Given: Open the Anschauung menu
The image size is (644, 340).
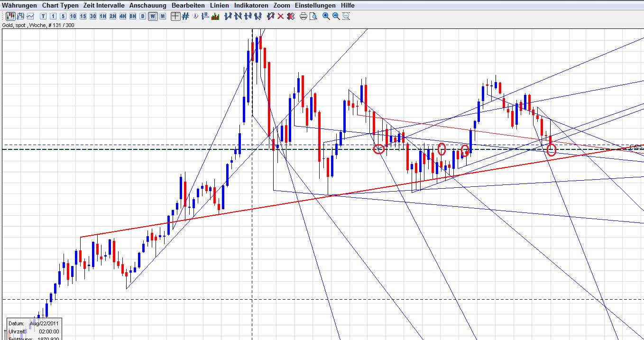Looking at the screenshot, I should tap(147, 5).
